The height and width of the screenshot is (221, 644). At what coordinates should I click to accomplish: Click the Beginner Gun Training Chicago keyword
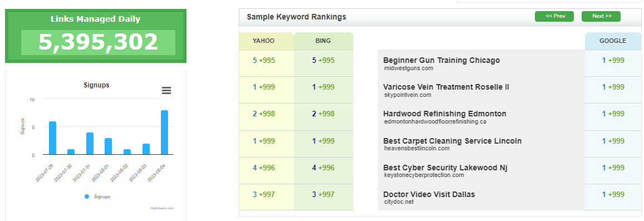tap(441, 60)
